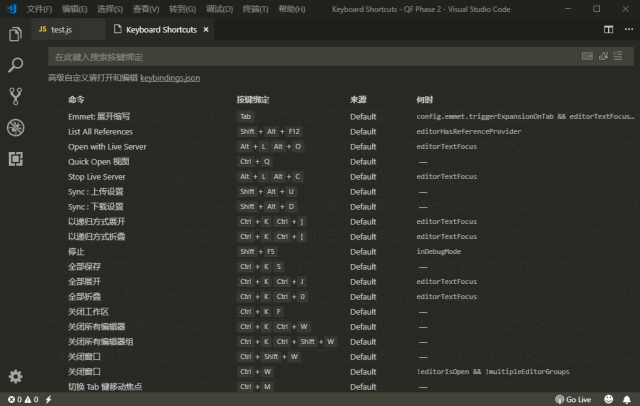The height and width of the screenshot is (406, 640).
Task: Select the Sync : 上传设置 row
Action: point(342,192)
